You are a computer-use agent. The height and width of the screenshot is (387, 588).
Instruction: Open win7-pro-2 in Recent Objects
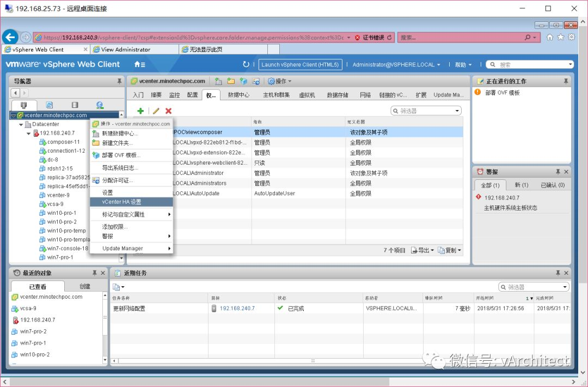[x=33, y=331]
